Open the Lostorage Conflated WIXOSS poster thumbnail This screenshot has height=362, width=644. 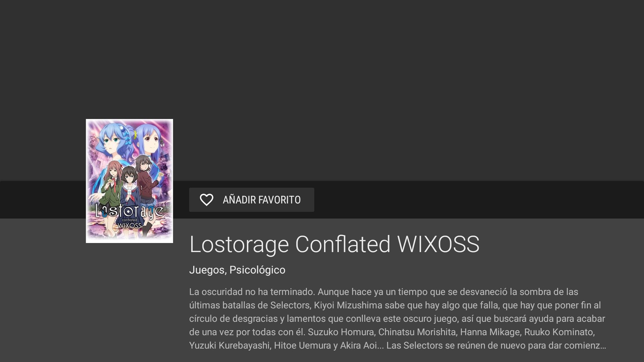coord(130,181)
